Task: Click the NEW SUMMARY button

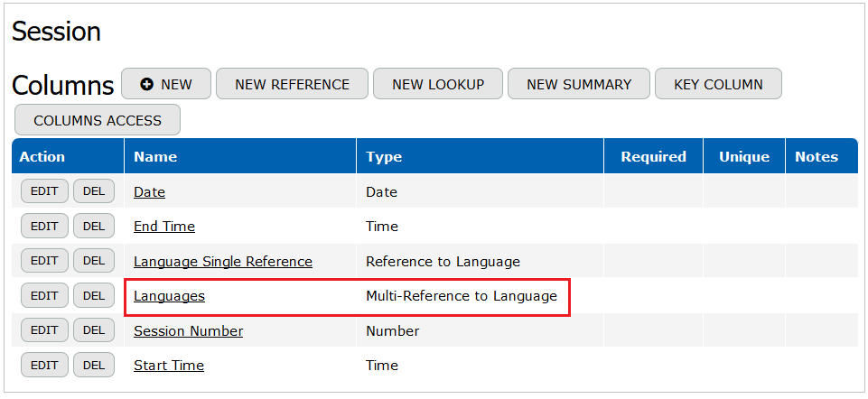Action: click(578, 84)
